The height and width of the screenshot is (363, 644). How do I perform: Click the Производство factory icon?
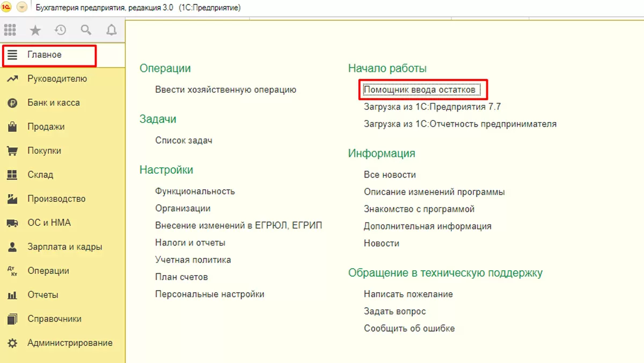[12, 199]
